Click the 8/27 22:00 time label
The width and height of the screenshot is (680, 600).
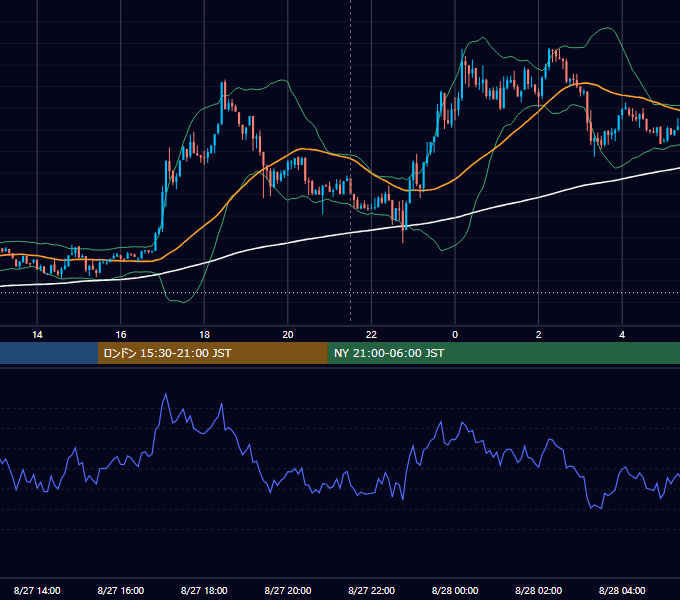[371, 590]
